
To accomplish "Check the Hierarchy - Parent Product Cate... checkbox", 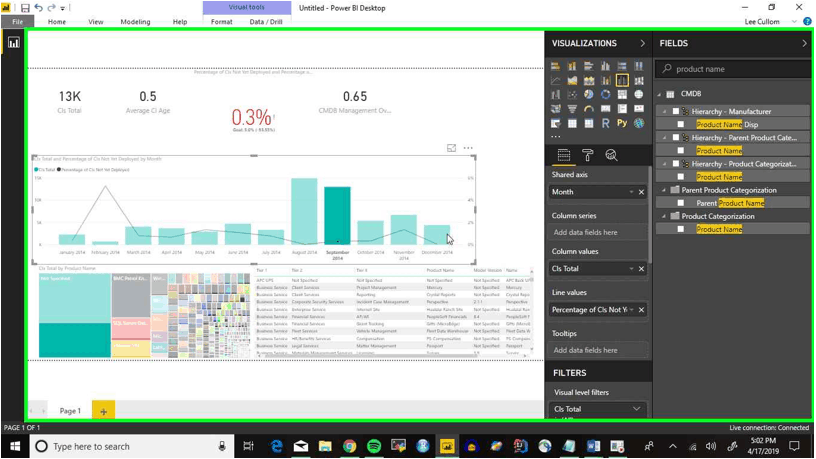I will (675, 138).
